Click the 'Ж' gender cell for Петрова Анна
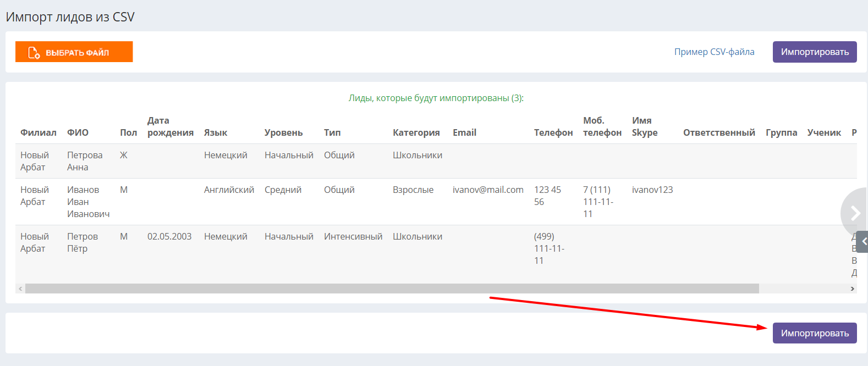The height and width of the screenshot is (366, 868). 124,155
